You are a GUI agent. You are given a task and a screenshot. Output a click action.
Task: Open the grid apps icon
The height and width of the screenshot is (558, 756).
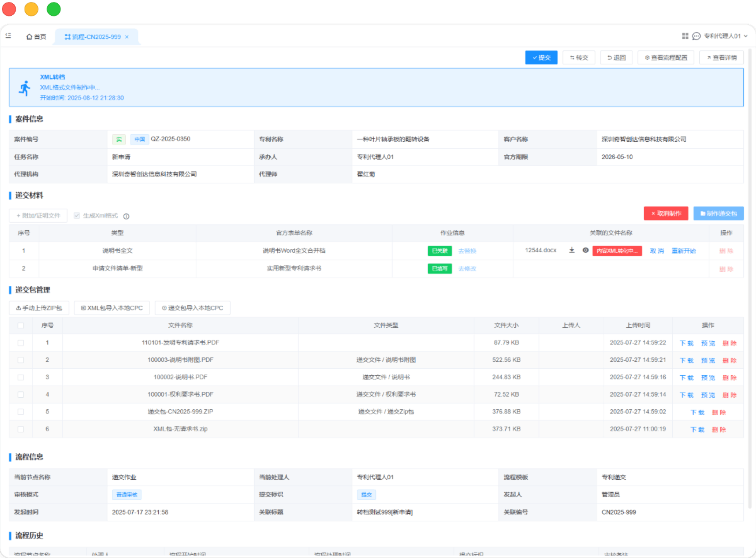click(x=685, y=37)
